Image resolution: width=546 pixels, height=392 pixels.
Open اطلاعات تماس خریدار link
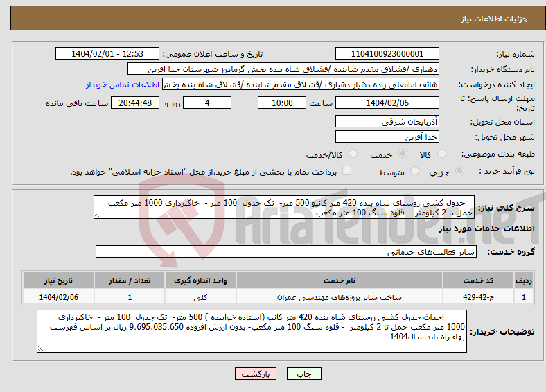tap(123, 84)
